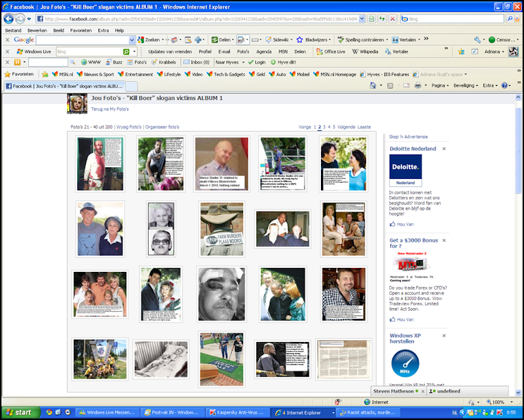
Task: Click the Organiseer foto's link
Action: click(x=162, y=127)
